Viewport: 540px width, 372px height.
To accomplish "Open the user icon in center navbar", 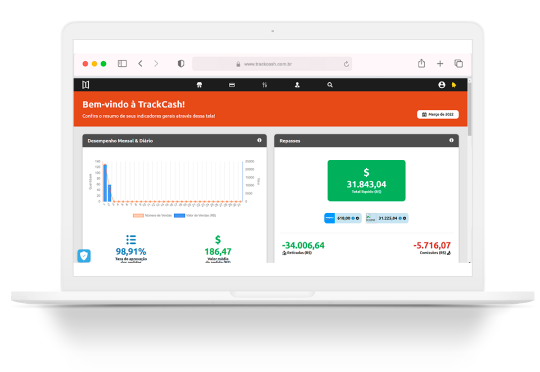I will pos(297,85).
